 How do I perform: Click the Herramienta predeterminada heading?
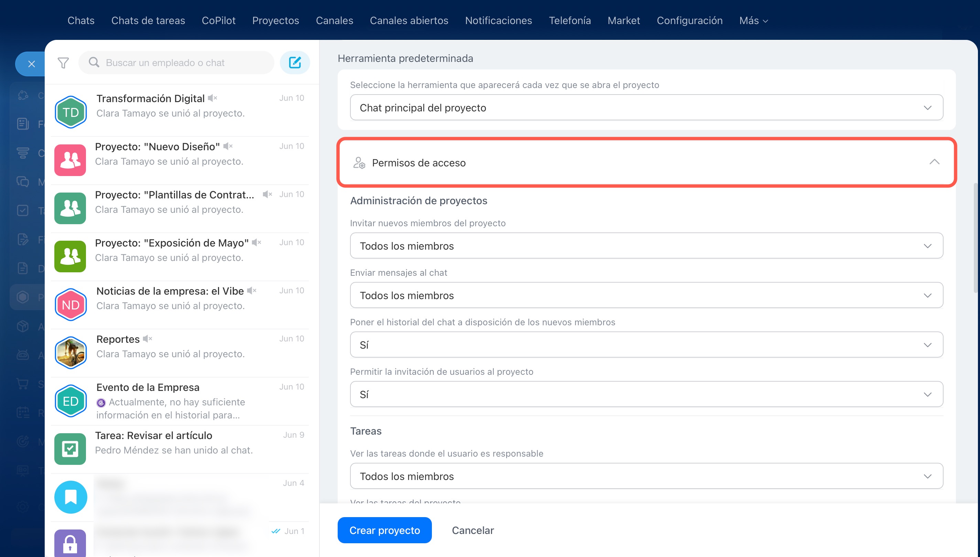point(405,58)
